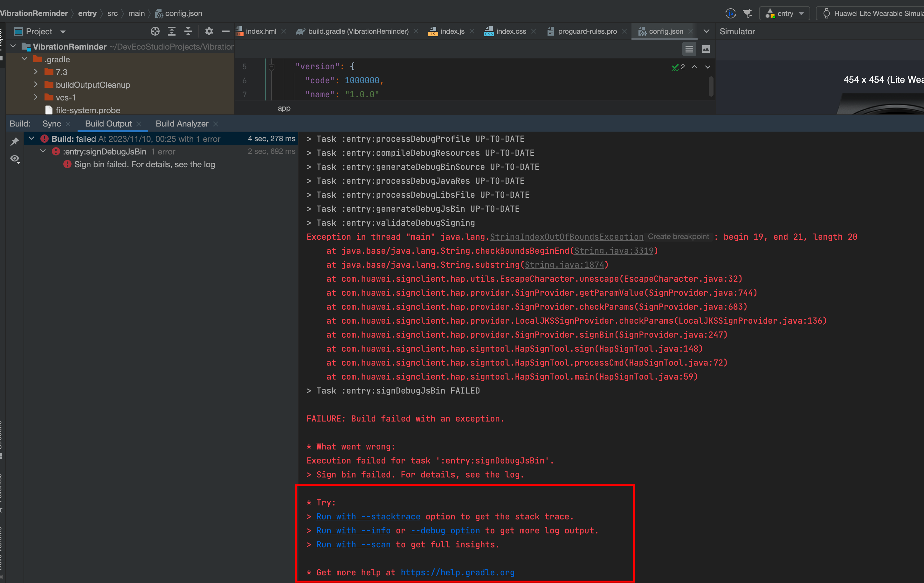Expand the buildOutputCleanup folder
Image resolution: width=924 pixels, height=583 pixels.
[36, 84]
